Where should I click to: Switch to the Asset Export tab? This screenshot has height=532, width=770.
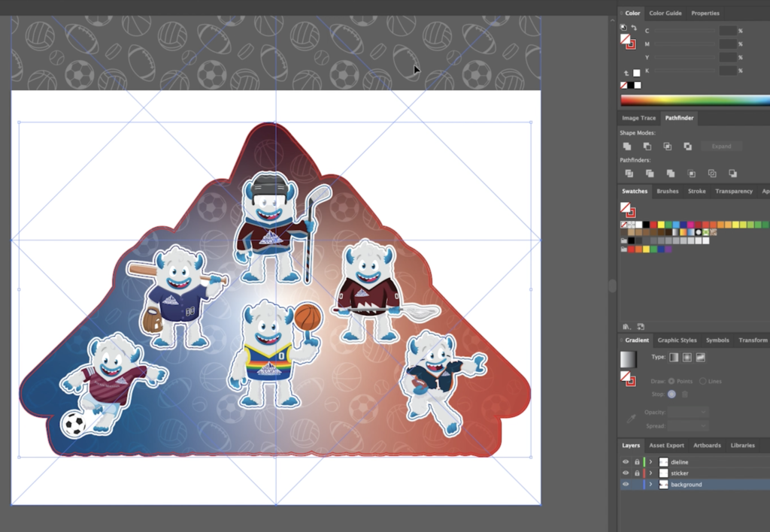pyautogui.click(x=666, y=446)
